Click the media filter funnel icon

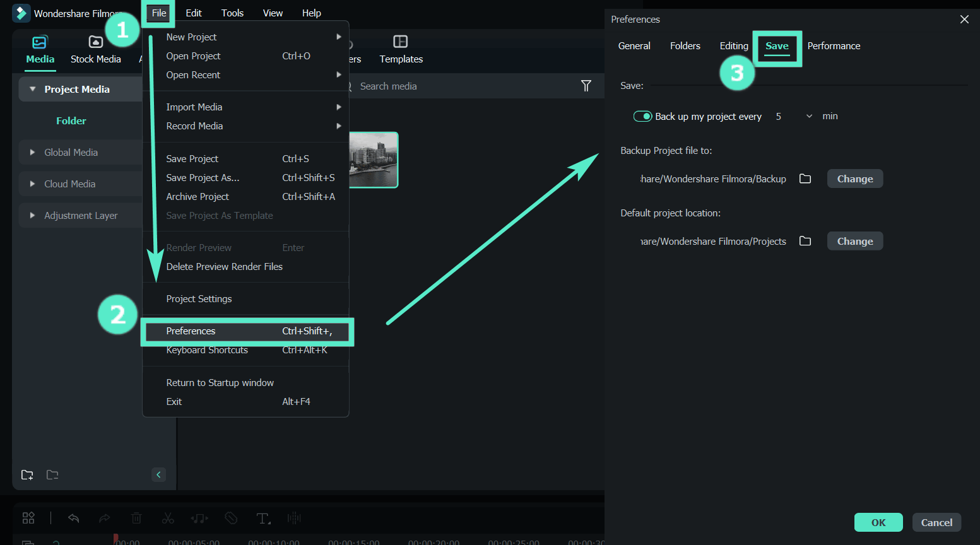click(x=586, y=86)
